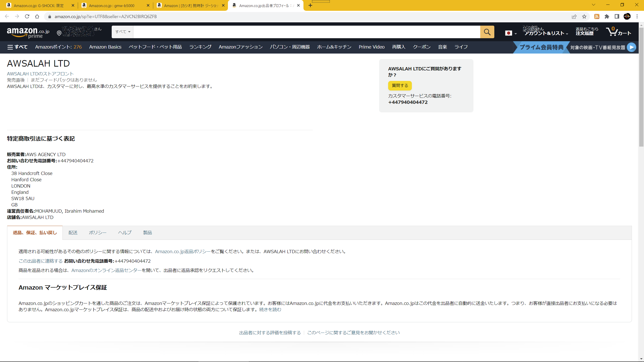Select the 製品 tab
Image resolution: width=644 pixels, height=362 pixels.
coord(147,233)
